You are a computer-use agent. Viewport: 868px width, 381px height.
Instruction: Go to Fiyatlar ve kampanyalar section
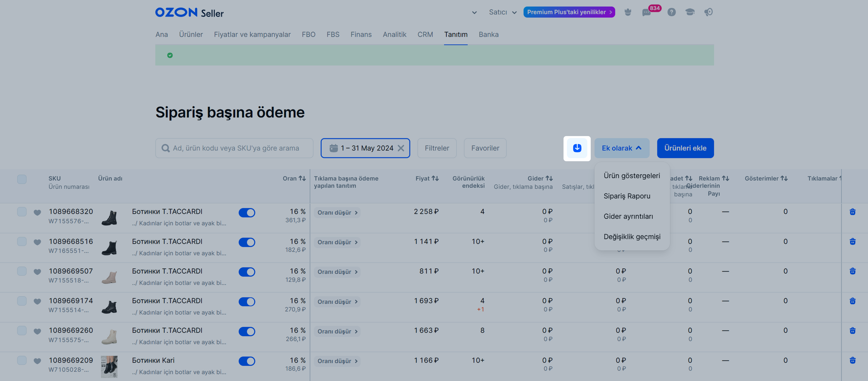pos(252,34)
